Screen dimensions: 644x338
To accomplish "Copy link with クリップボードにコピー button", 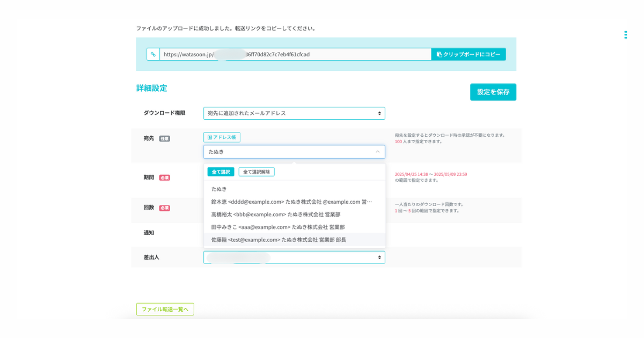I will click(x=469, y=54).
